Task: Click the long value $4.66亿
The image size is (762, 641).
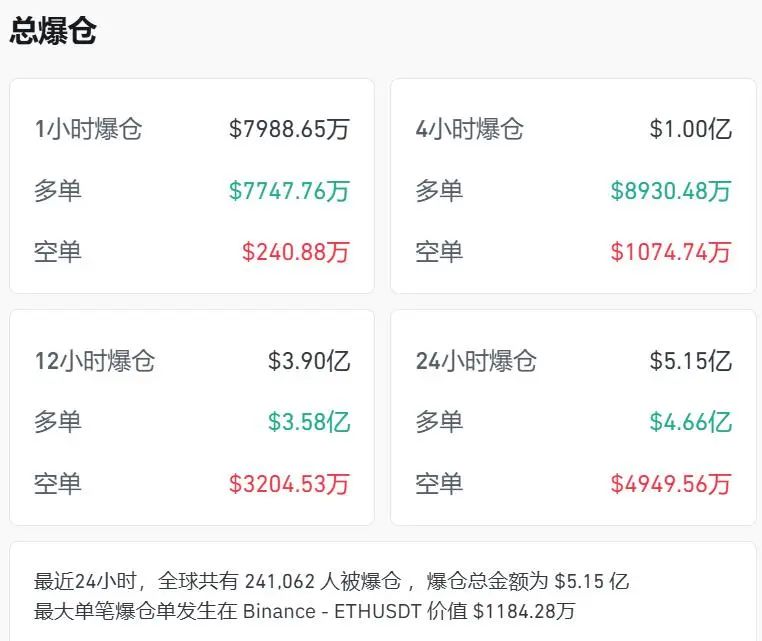Action: point(691,422)
